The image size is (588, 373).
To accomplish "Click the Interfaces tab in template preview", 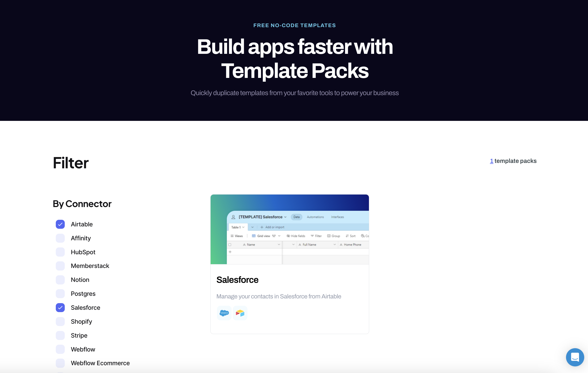I will coord(338,217).
